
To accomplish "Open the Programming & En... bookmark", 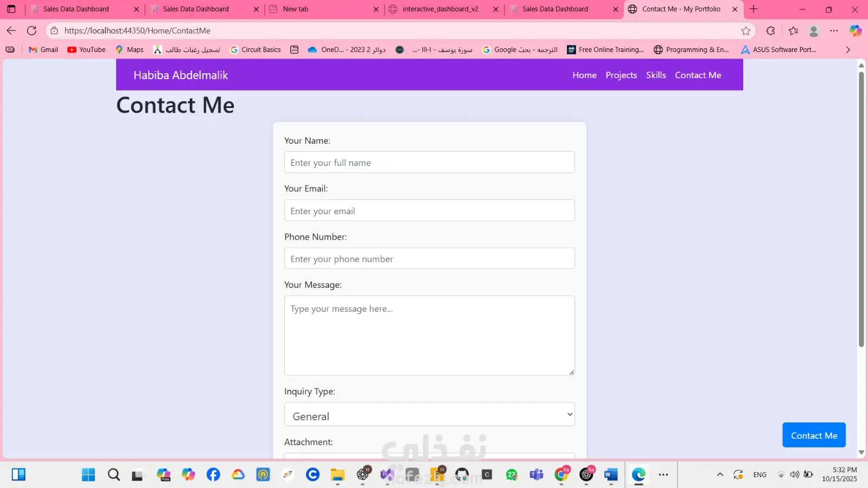I will tap(692, 50).
